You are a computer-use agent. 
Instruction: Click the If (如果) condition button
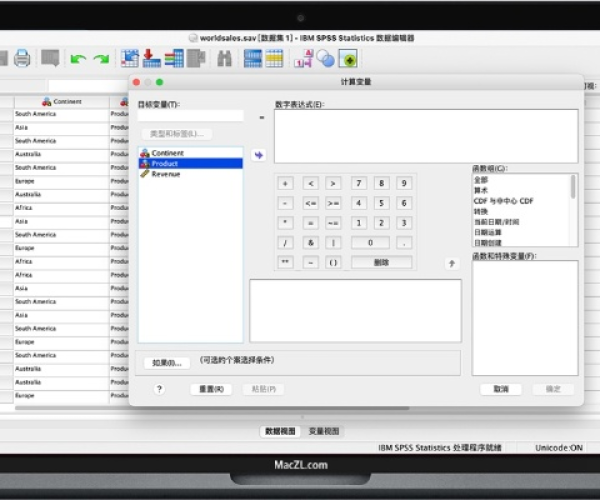point(167,363)
